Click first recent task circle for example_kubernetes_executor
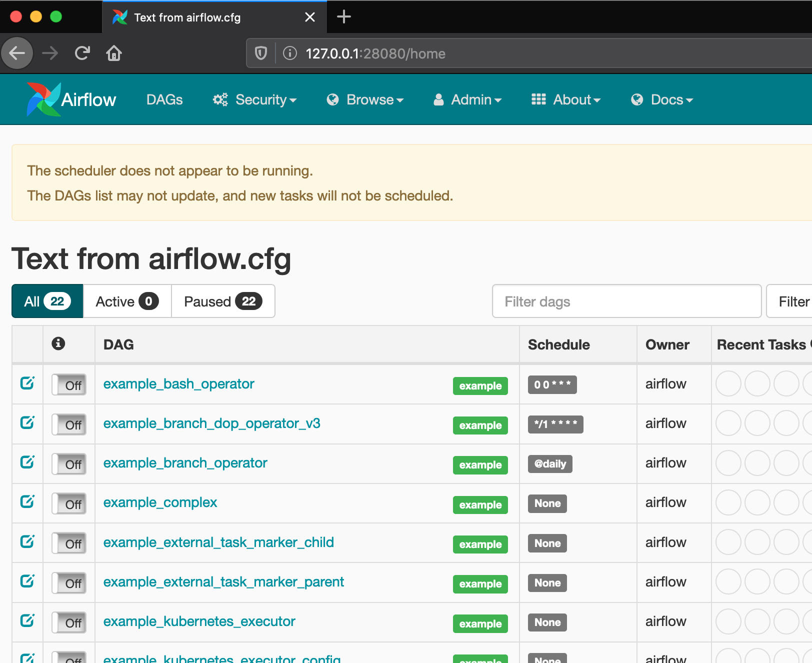Screen dimensions: 812x663 click(x=728, y=621)
